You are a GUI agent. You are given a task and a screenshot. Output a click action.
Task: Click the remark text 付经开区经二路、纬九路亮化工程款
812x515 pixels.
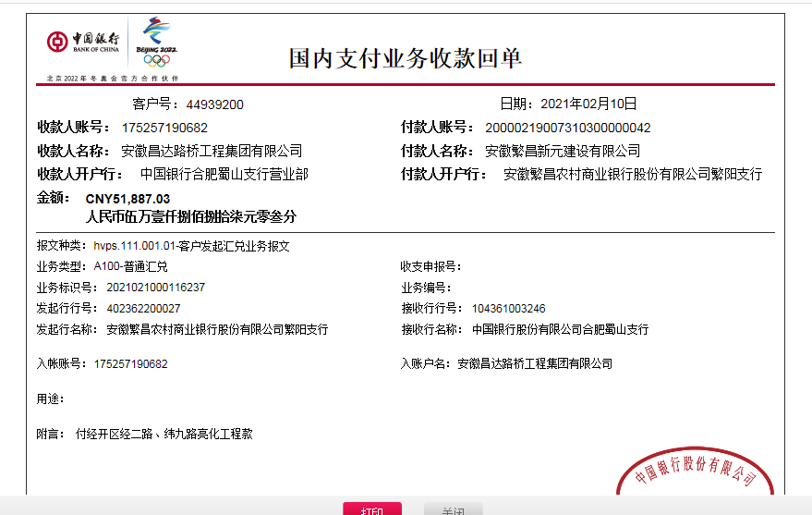[164, 433]
